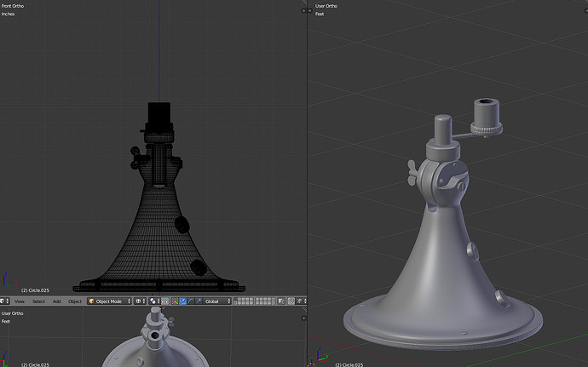Enable the first layer button
Viewport: 588px width, 367px height.
click(236, 299)
